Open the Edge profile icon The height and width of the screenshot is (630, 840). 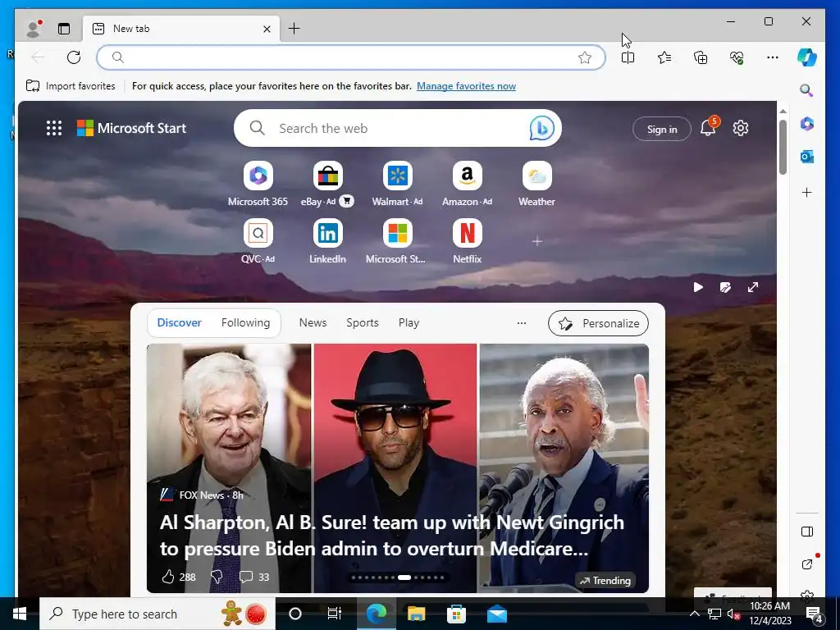(x=34, y=29)
